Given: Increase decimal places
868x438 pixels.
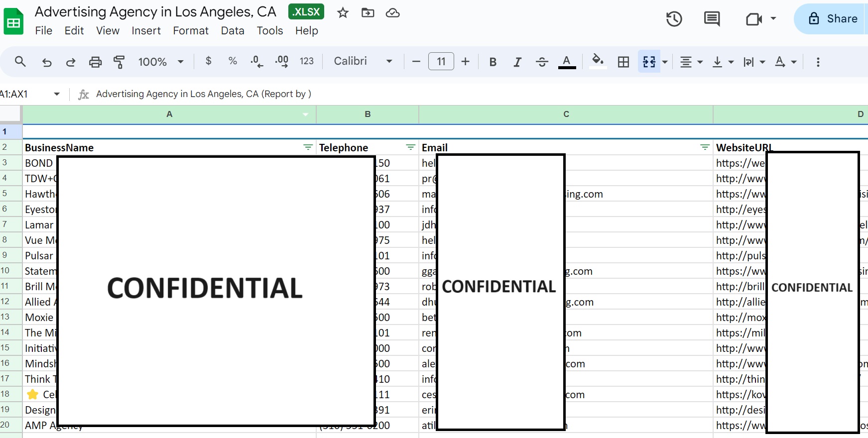Looking at the screenshot, I should click(x=281, y=61).
